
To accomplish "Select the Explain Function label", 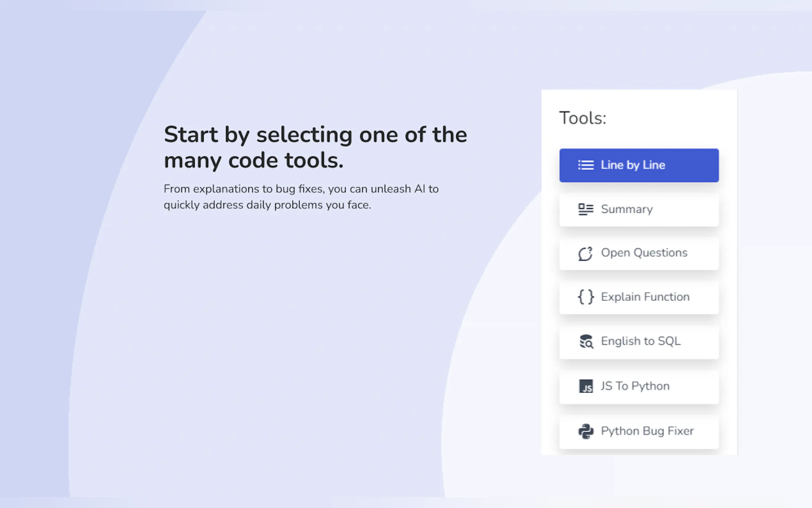I will click(645, 297).
